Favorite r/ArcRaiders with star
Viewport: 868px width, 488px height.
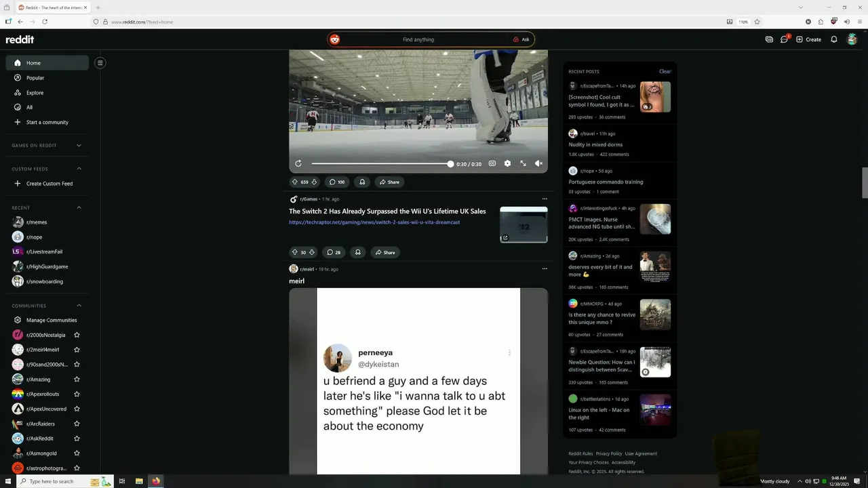[x=77, y=424]
